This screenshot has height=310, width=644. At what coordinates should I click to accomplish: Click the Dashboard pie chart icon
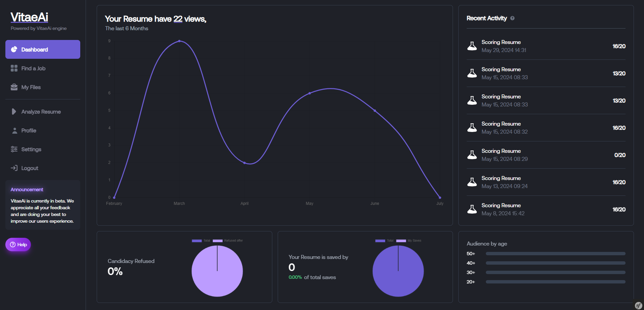pos(14,49)
